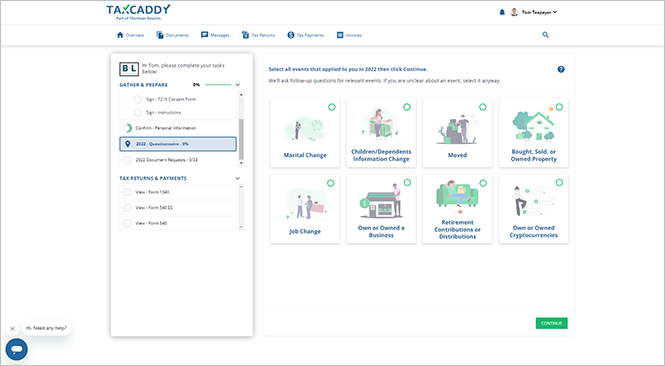Click the BL firm logo
The image size is (665, 366).
click(129, 69)
